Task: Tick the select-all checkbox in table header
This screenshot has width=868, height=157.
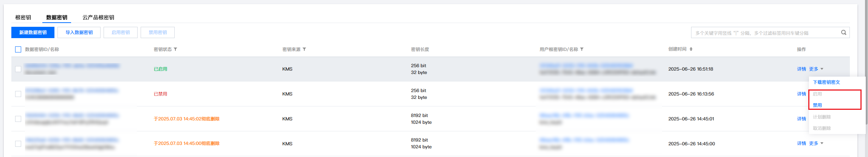Action: 18,49
